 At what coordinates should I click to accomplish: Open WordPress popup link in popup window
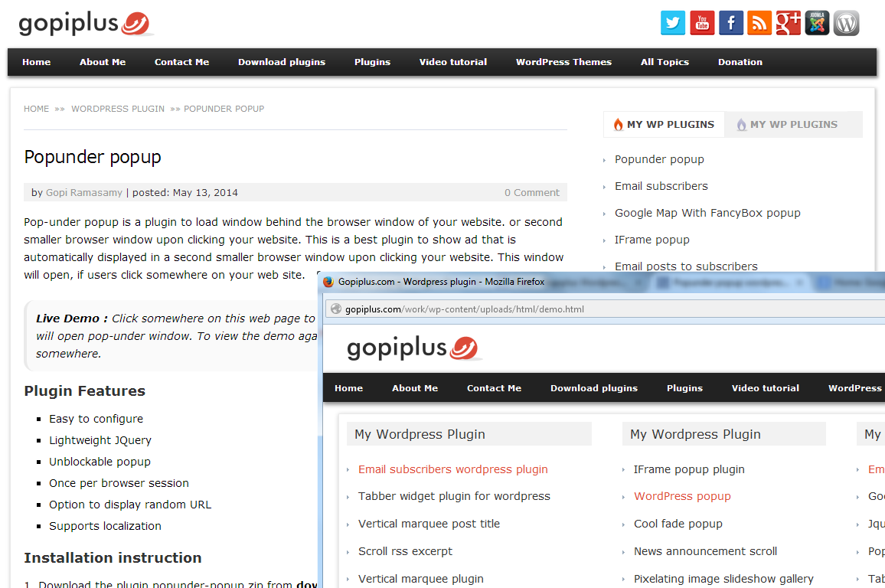point(682,496)
